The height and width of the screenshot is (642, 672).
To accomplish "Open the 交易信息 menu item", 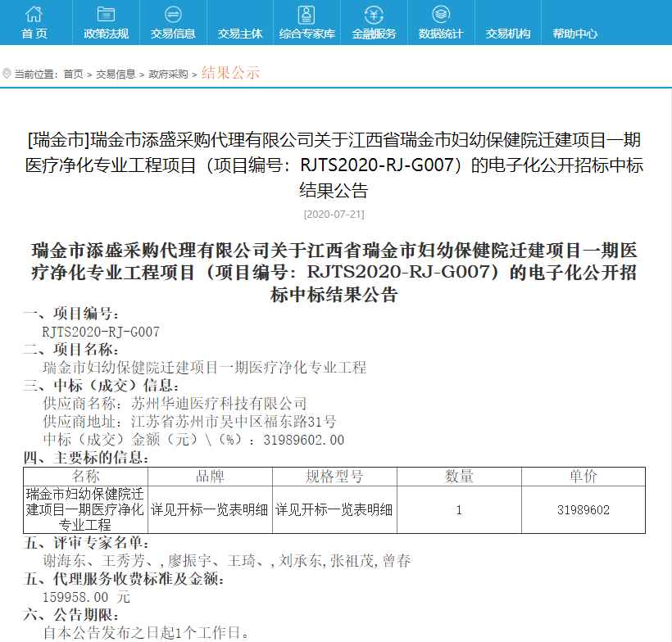I will pyautogui.click(x=173, y=34).
